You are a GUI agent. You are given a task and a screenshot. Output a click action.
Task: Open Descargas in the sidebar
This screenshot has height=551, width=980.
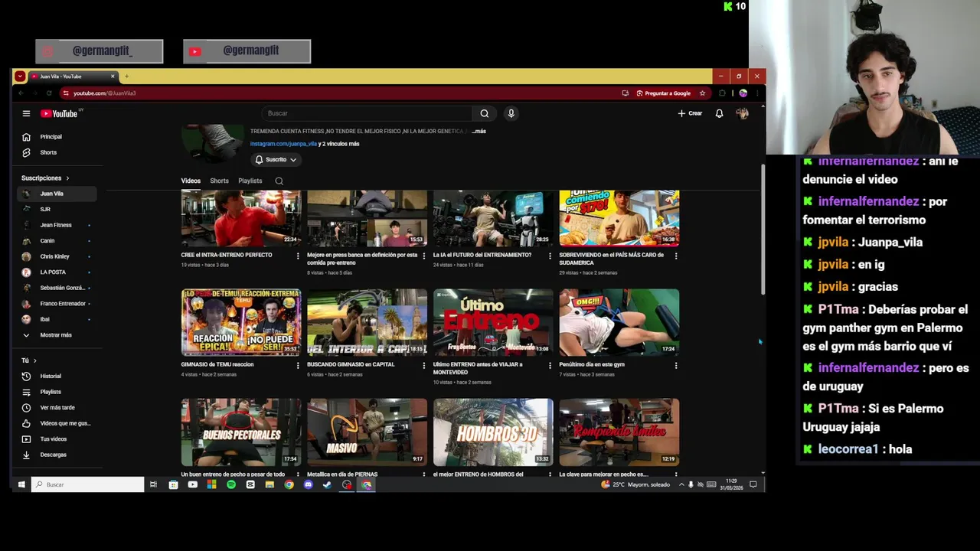coord(57,455)
